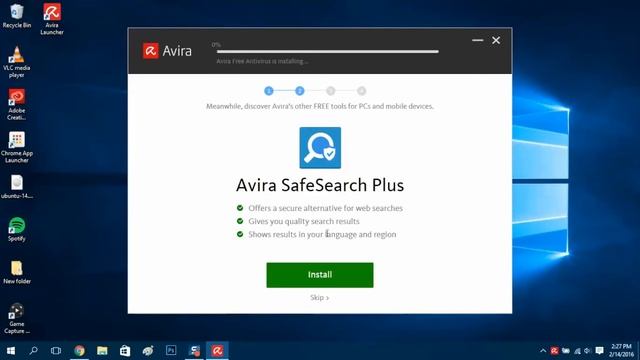Click the Skip link below Install

[x=319, y=298]
